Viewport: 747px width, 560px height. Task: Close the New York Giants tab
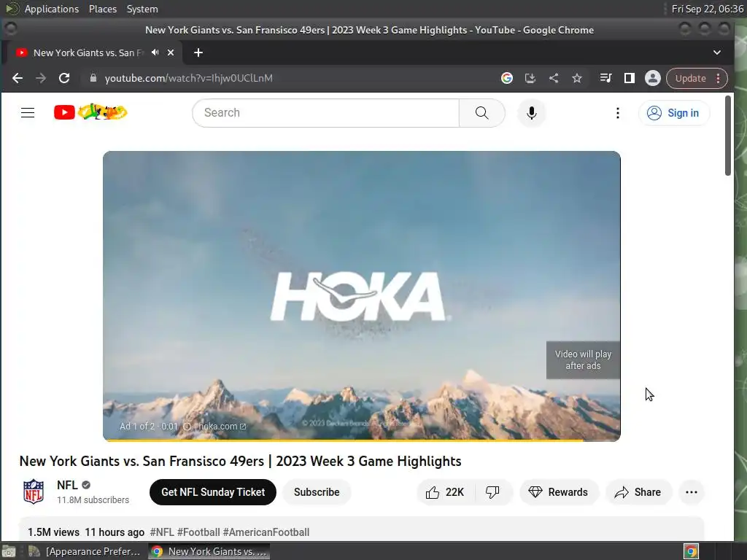coord(171,52)
